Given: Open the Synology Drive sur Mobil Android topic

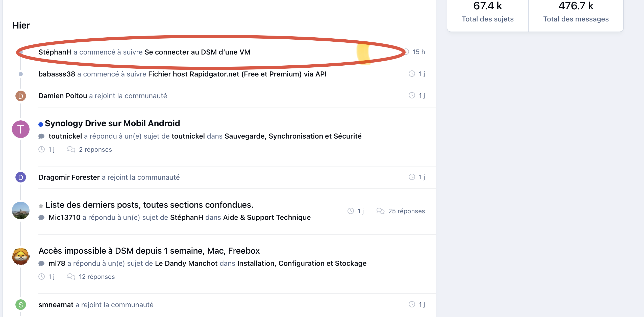Looking at the screenshot, I should pyautogui.click(x=112, y=123).
